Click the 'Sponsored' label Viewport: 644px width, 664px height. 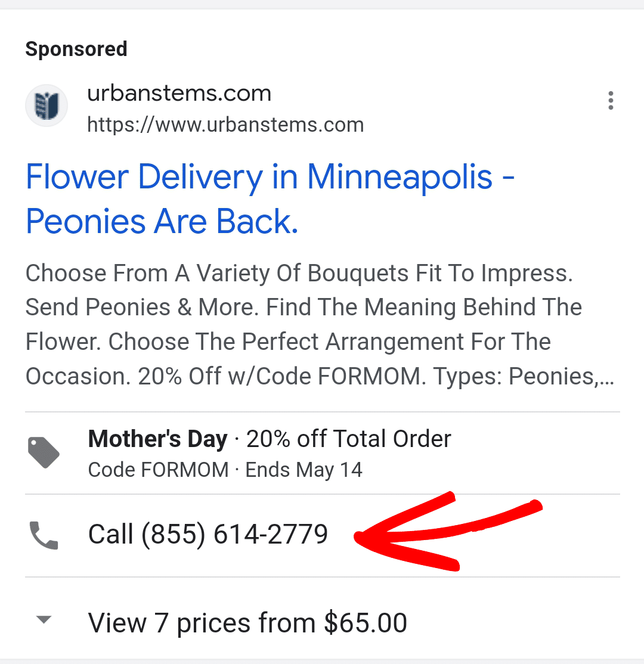click(76, 49)
